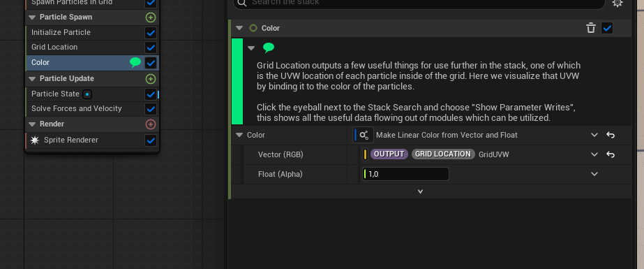This screenshot has width=644, height=269.
Task: Click the Particle Update group label
Action: pos(67,78)
